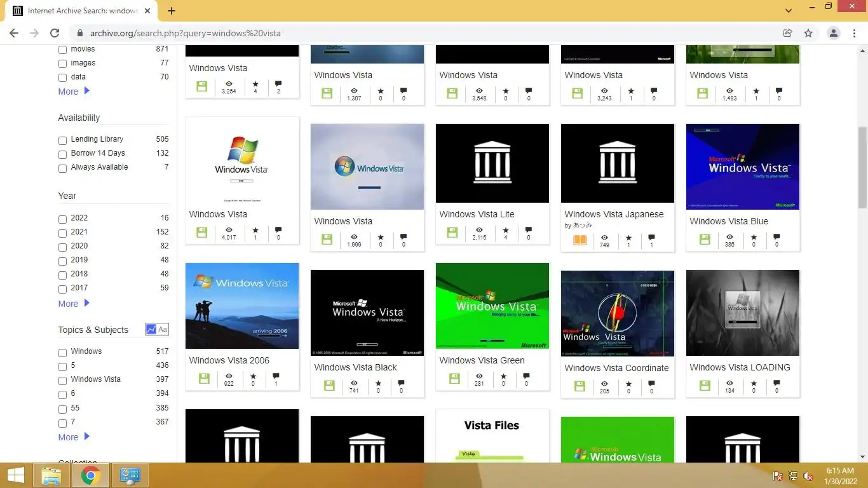Check the data media type filter
Image resolution: width=868 pixels, height=488 pixels.
[62, 78]
